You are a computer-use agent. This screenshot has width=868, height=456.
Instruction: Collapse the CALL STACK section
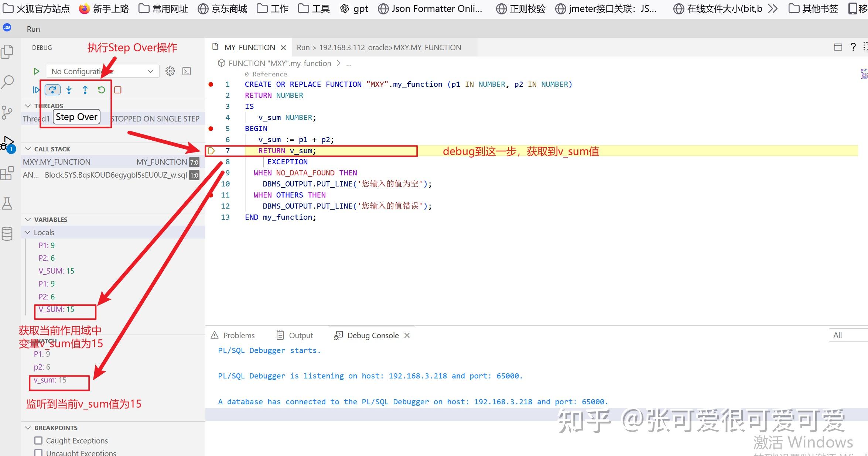(28, 149)
